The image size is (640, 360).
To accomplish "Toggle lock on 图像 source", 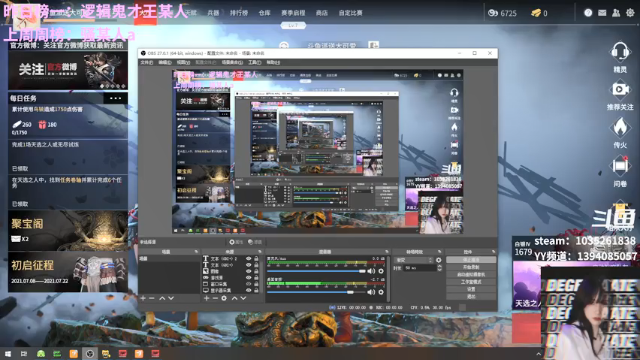I will click(256, 271).
